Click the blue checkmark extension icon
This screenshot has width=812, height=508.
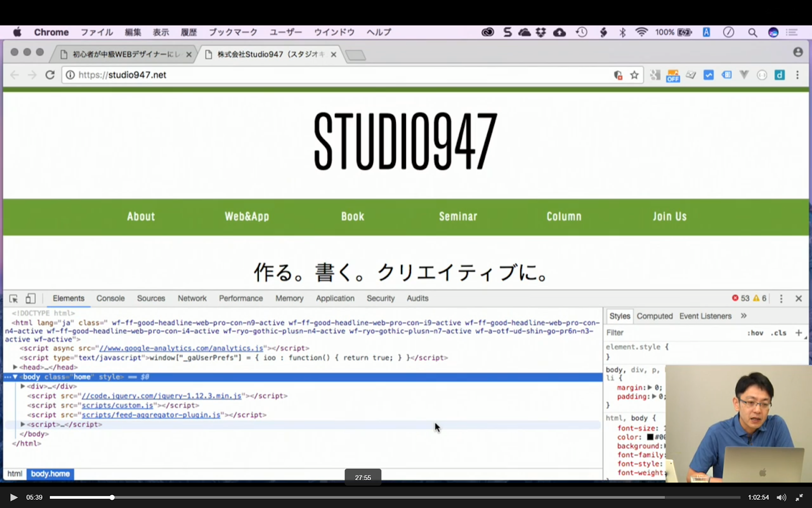[708, 75]
